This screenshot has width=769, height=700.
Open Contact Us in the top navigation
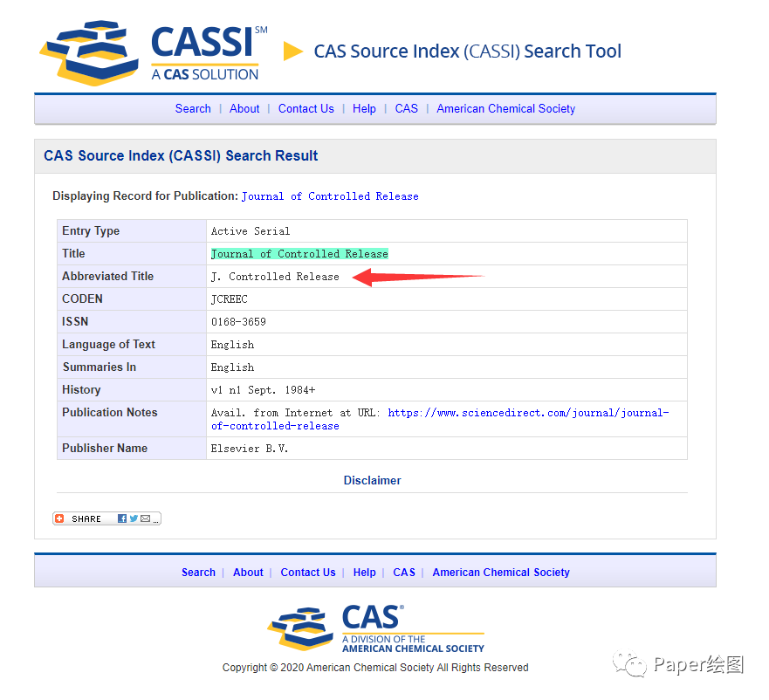306,109
